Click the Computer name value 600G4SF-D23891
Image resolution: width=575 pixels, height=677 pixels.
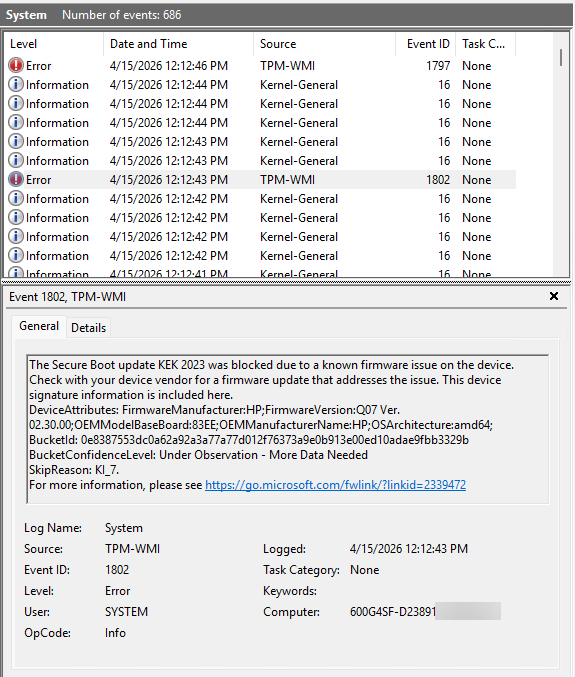[392, 612]
